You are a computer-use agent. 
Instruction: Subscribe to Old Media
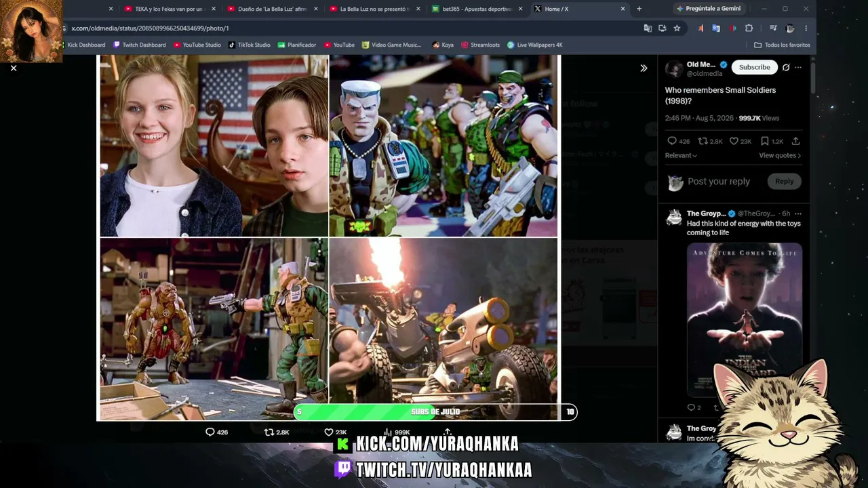tap(754, 67)
